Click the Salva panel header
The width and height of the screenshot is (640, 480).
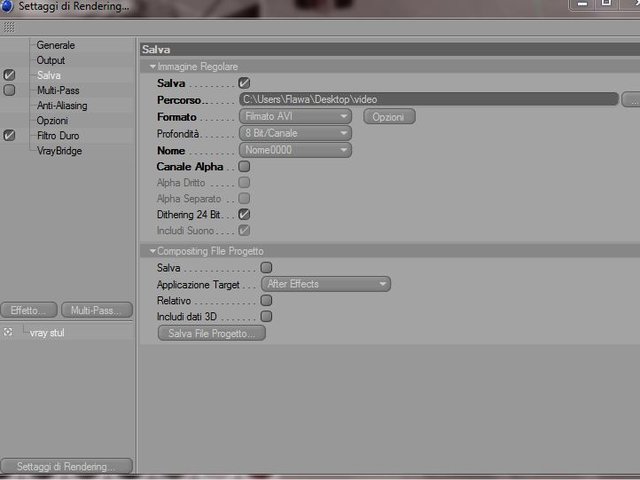pyautogui.click(x=390, y=49)
